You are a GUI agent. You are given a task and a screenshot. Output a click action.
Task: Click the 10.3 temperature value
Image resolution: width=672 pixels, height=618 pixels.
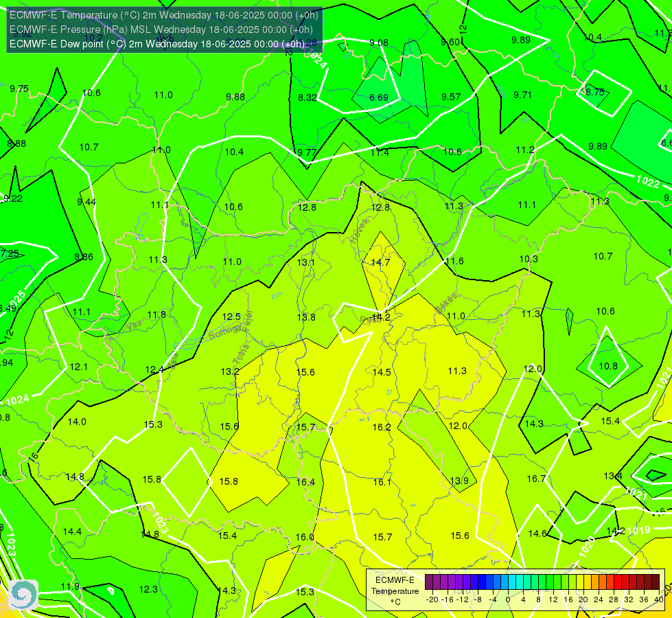pyautogui.click(x=529, y=259)
